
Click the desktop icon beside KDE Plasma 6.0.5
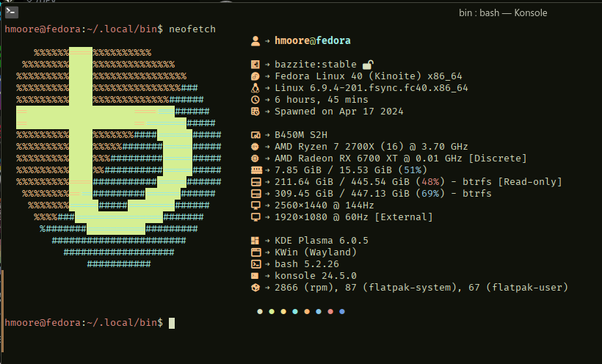click(255, 241)
